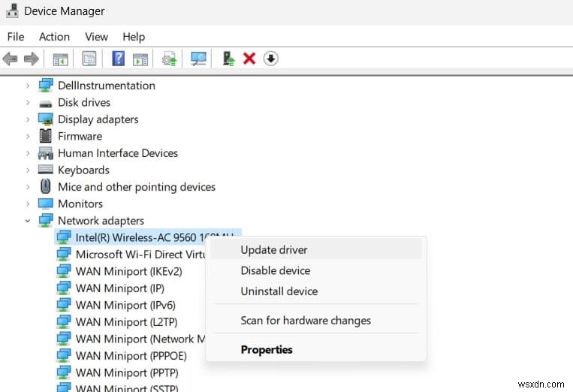The image size is (573, 392).
Task: Click Show/Hide Action Pane toolbar icon
Action: pos(140,59)
